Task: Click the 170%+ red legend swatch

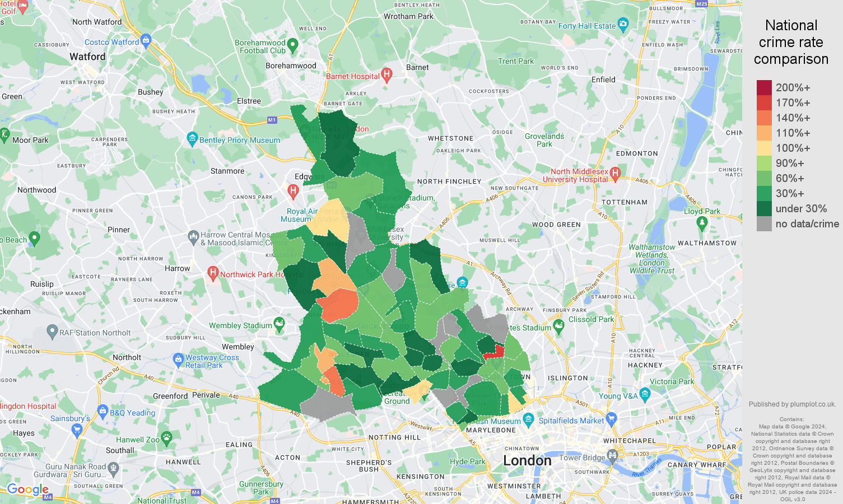Action: [x=764, y=102]
